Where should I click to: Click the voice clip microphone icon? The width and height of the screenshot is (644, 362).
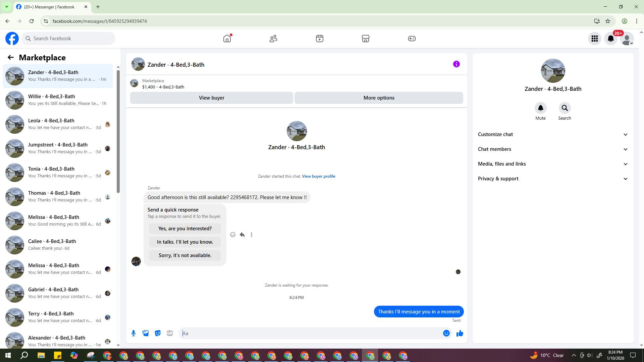point(133,333)
